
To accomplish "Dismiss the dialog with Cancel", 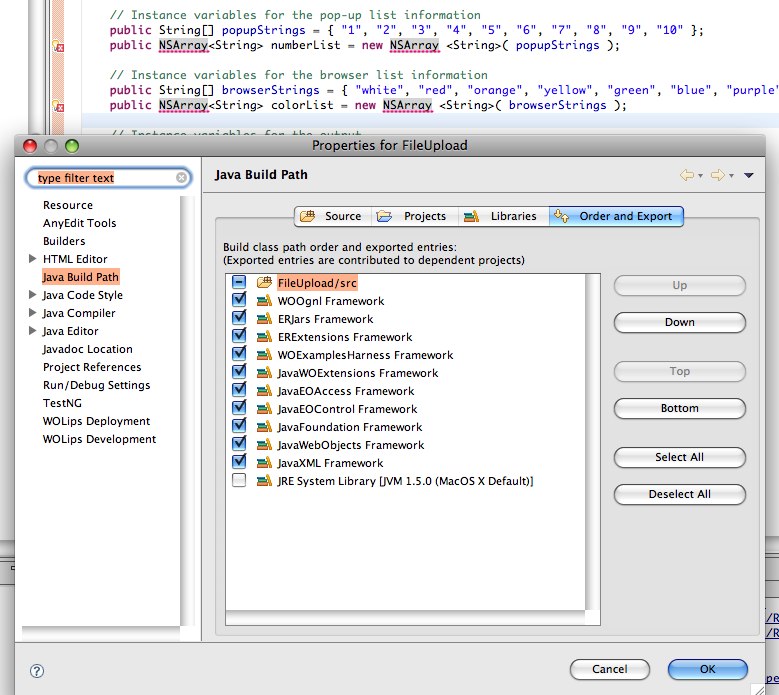I will click(x=610, y=669).
